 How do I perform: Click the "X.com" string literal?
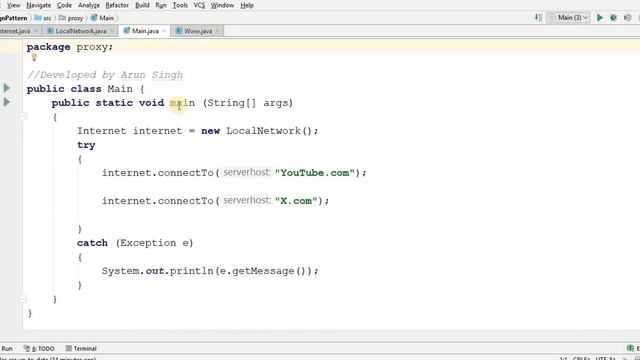[296, 201]
